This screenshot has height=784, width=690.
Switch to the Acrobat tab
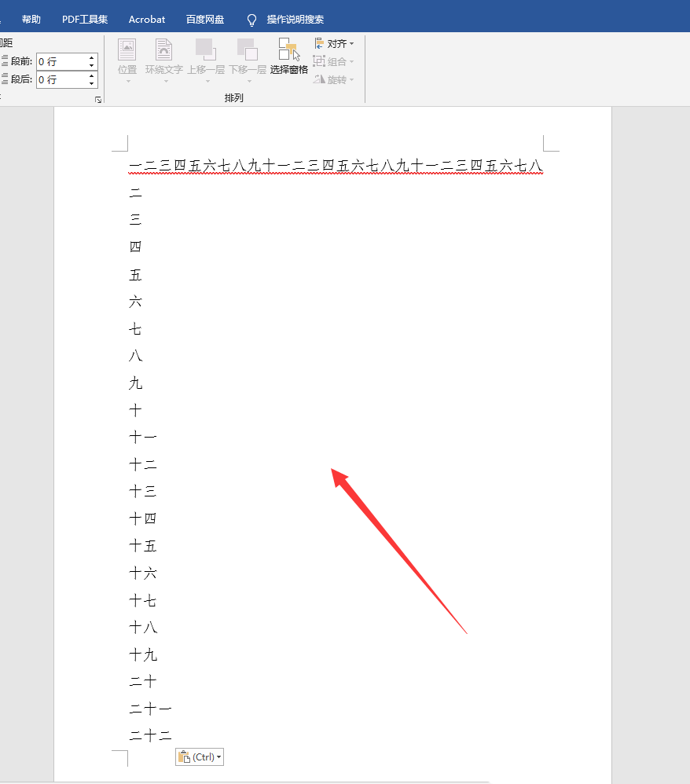point(147,20)
